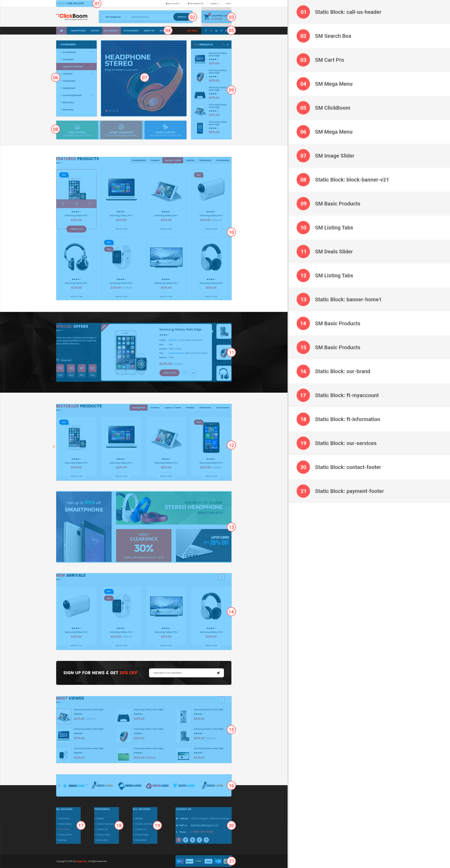Click Most Viewed previous arrow button

click(222, 700)
